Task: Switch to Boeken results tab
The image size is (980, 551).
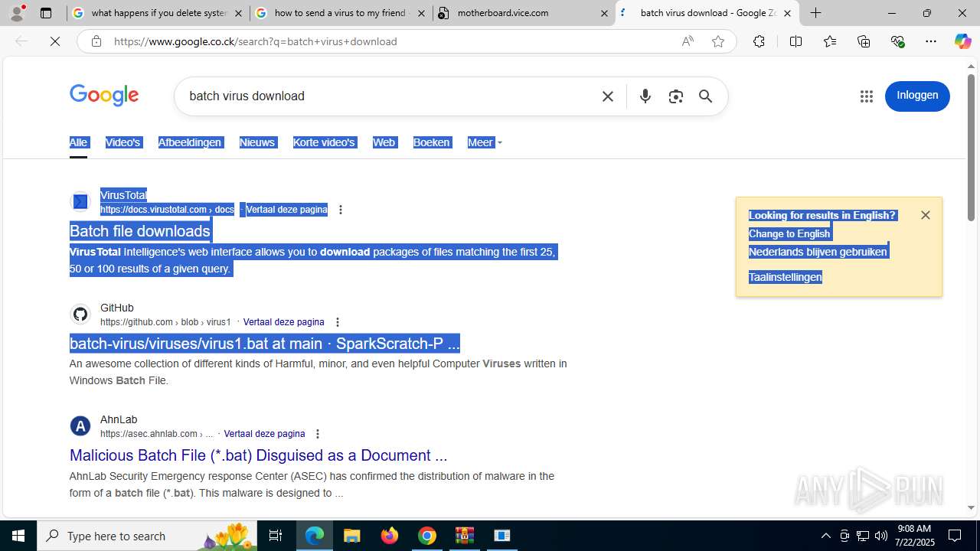Action: [x=431, y=142]
